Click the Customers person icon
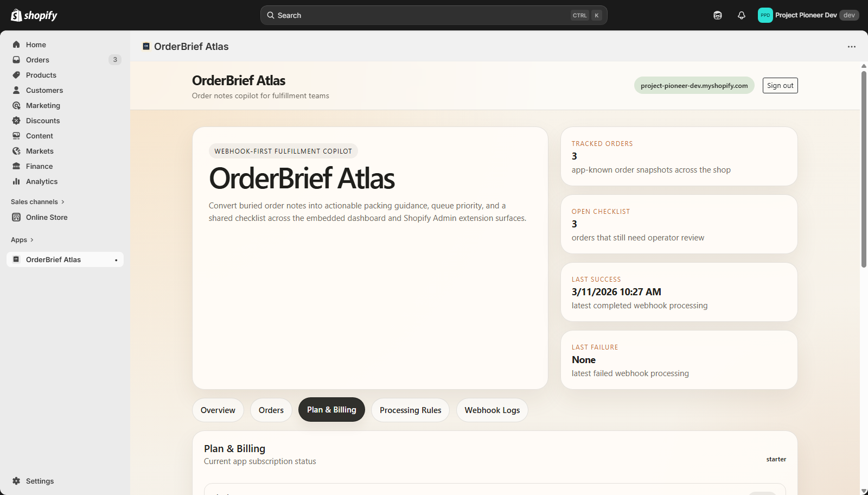The height and width of the screenshot is (495, 868). click(x=16, y=90)
